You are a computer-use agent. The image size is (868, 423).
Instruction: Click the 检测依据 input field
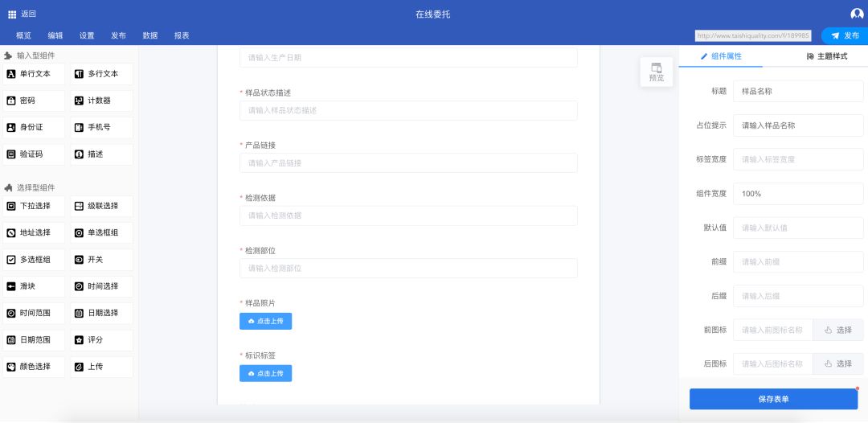tap(408, 216)
